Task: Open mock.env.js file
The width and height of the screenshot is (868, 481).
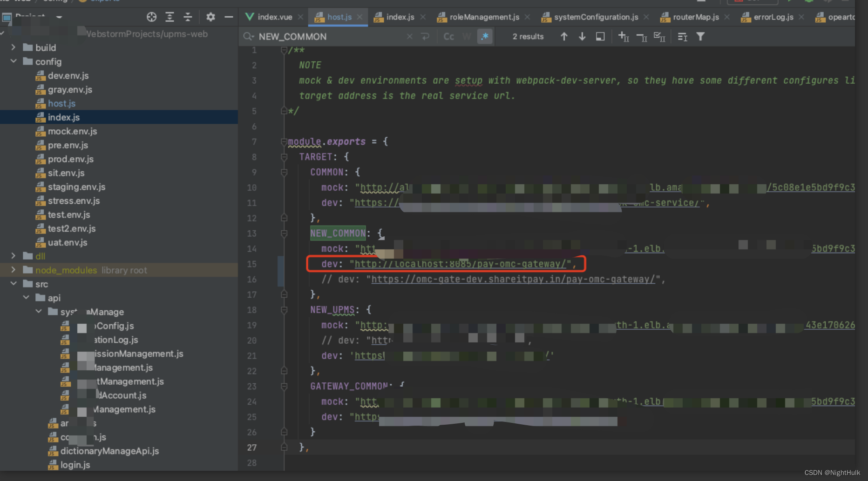Action: [72, 131]
